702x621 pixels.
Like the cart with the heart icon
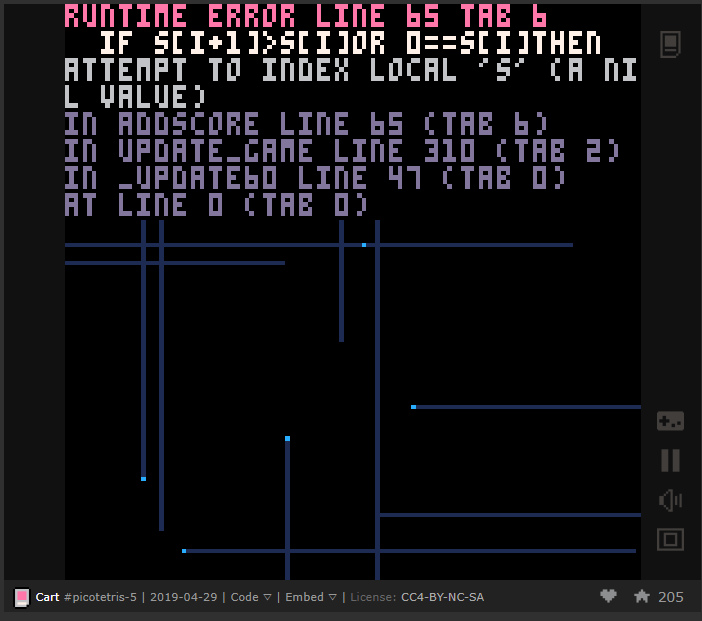click(x=608, y=596)
